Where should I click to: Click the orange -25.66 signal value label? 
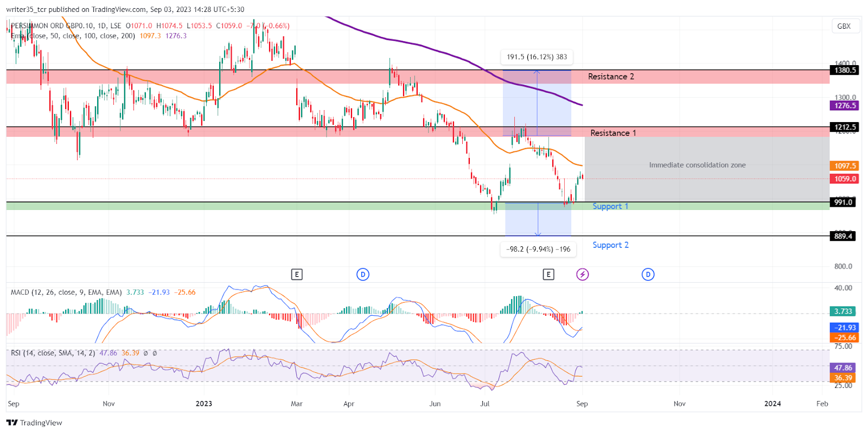point(845,338)
